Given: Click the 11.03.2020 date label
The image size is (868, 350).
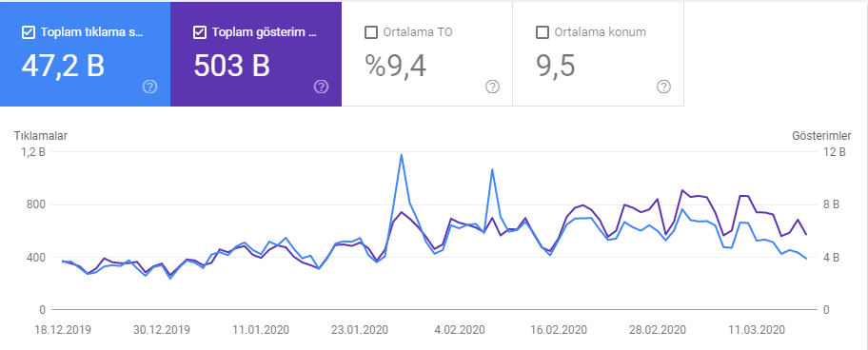Looking at the screenshot, I should point(757,330).
